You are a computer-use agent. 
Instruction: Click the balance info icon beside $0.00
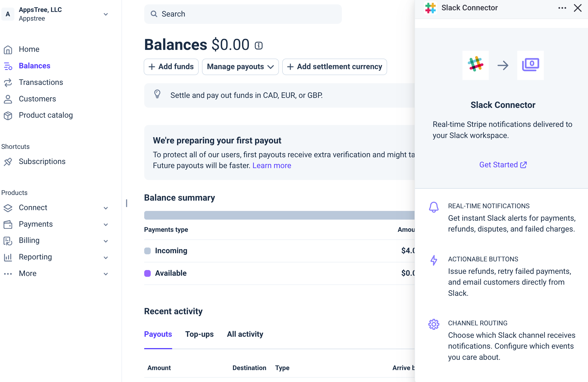pyautogui.click(x=259, y=46)
